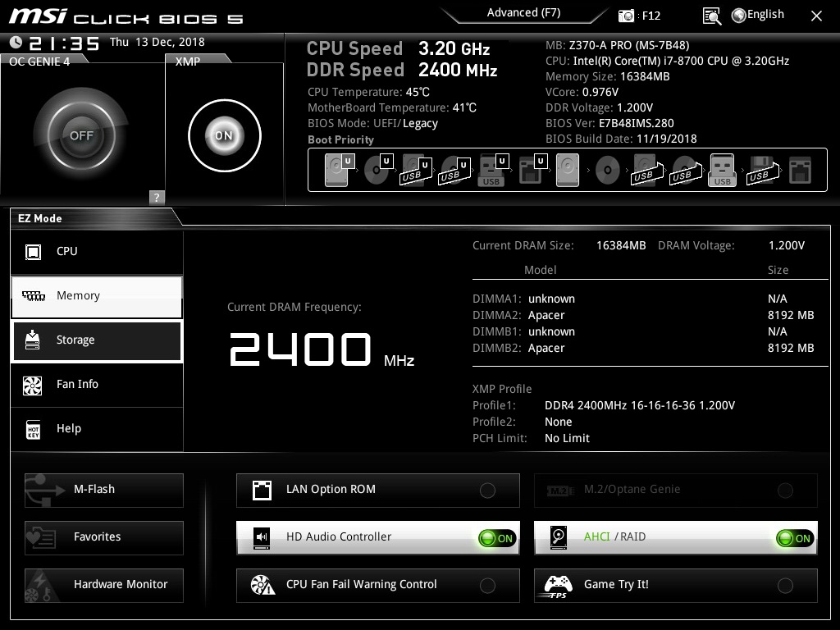This screenshot has height=630, width=840.
Task: Click the PCH Limit No Limit value
Action: [x=567, y=438]
